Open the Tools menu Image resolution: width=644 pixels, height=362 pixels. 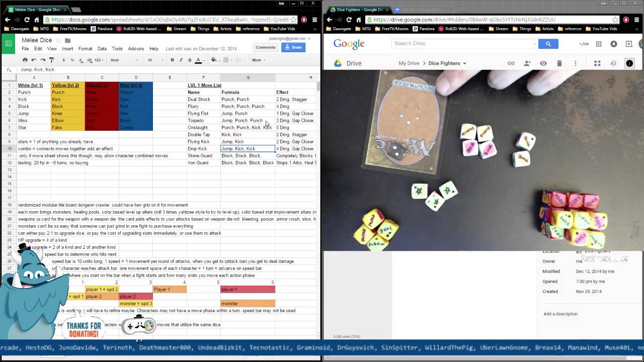click(117, 49)
